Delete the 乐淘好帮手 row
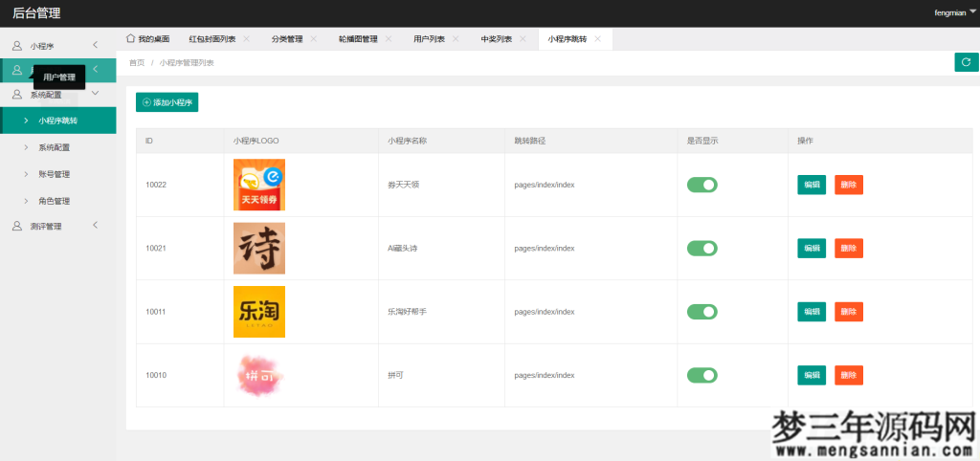This screenshot has width=980, height=461. pyautogui.click(x=849, y=312)
